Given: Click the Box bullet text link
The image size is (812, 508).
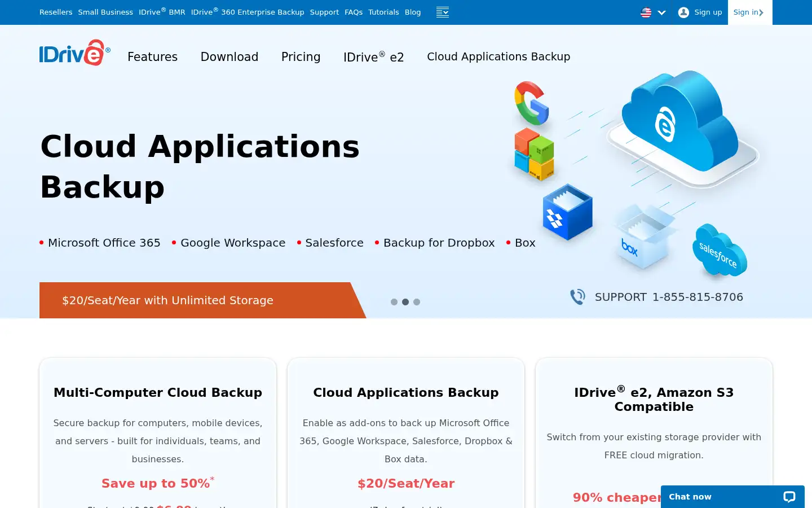Looking at the screenshot, I should [525, 243].
